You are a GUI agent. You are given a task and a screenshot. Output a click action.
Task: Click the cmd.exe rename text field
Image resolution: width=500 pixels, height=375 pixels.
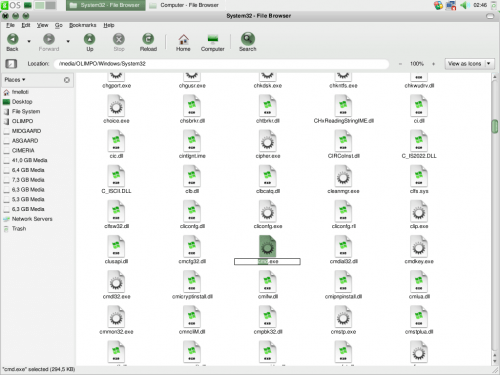click(x=267, y=262)
